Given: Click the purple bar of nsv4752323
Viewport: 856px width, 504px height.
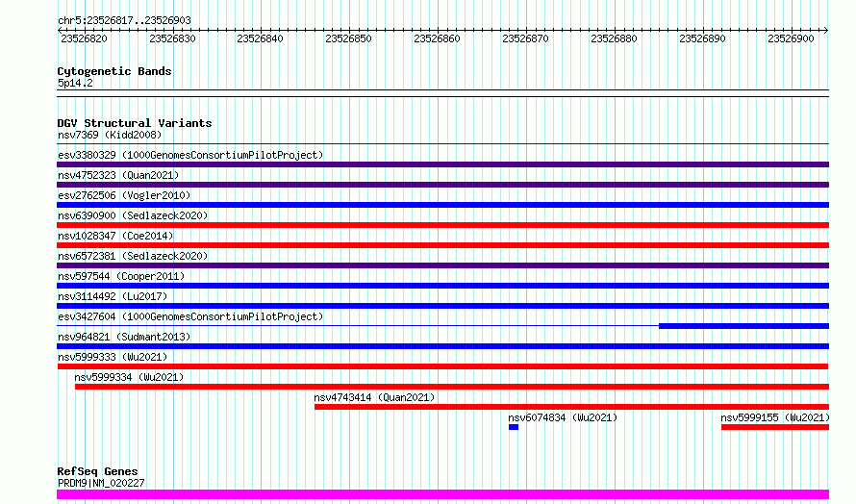Looking at the screenshot, I should 442,185.
